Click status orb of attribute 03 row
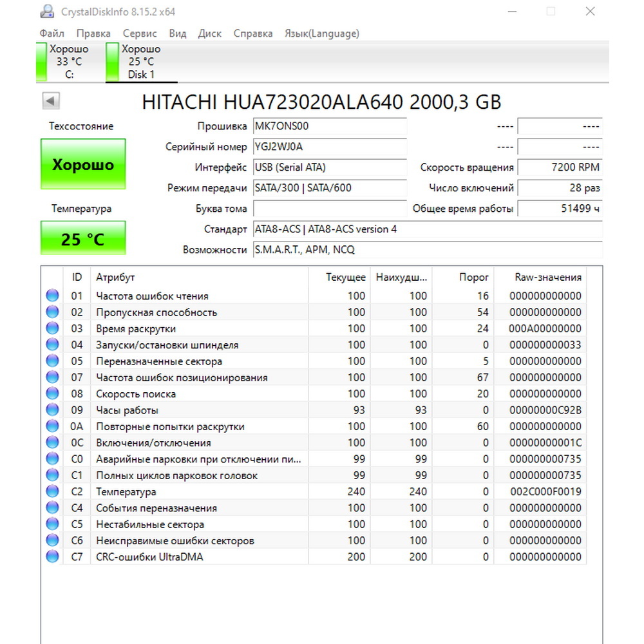 (52, 328)
